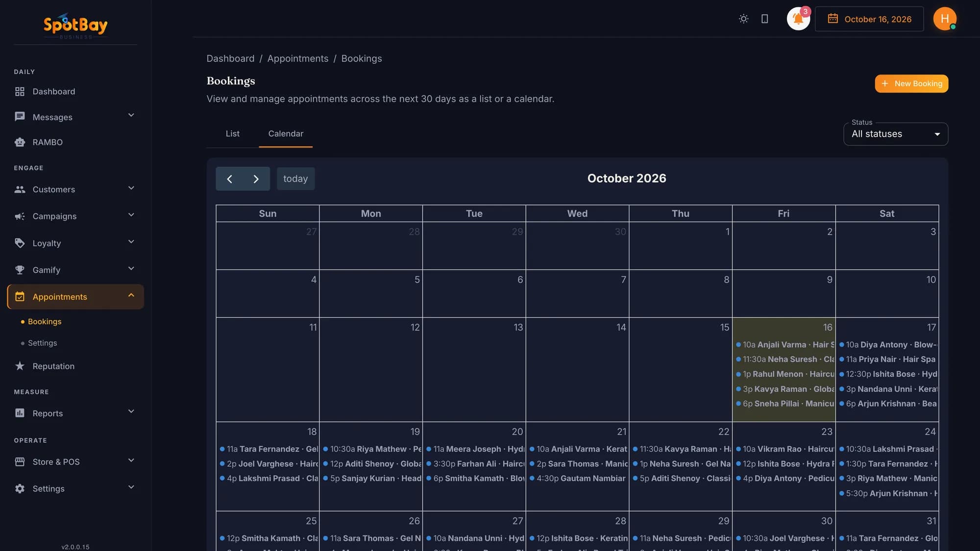
Task: Open the 10a Anjali Varma booking on the 16th
Action: pyautogui.click(x=784, y=345)
